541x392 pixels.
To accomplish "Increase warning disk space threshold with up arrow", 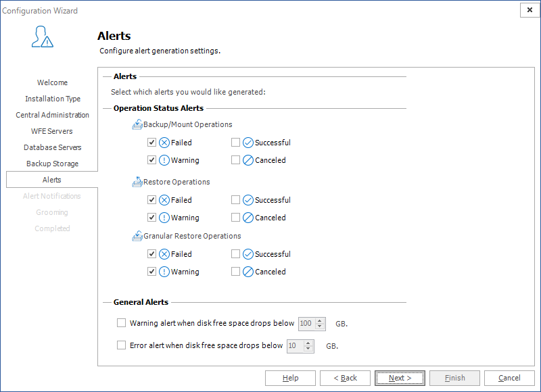I will click(321, 320).
